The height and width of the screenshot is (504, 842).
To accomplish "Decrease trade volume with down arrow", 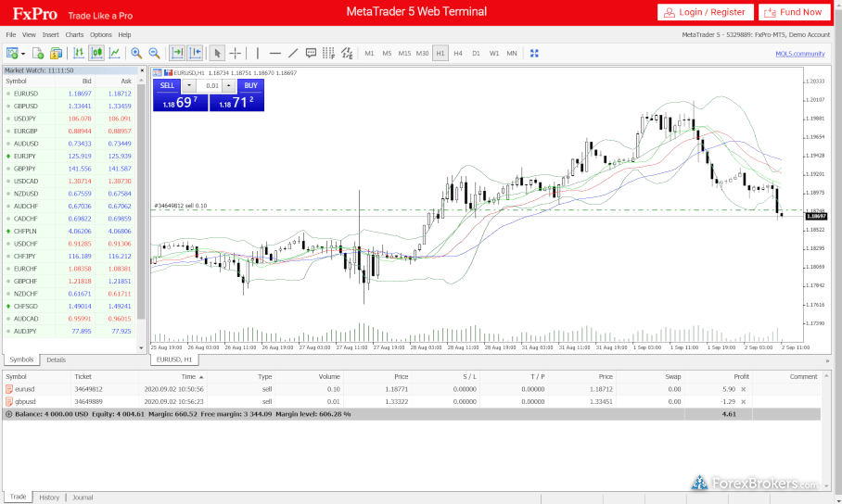I will [x=189, y=86].
